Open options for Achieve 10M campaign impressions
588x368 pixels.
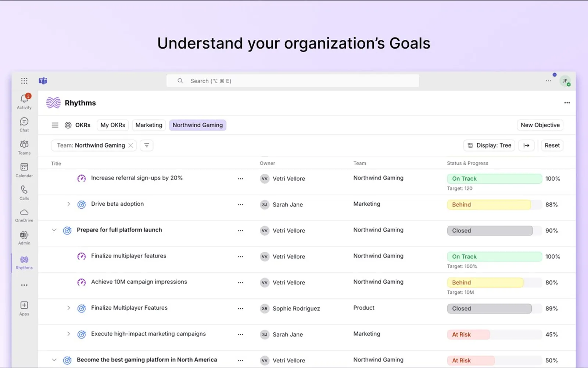[x=240, y=283]
